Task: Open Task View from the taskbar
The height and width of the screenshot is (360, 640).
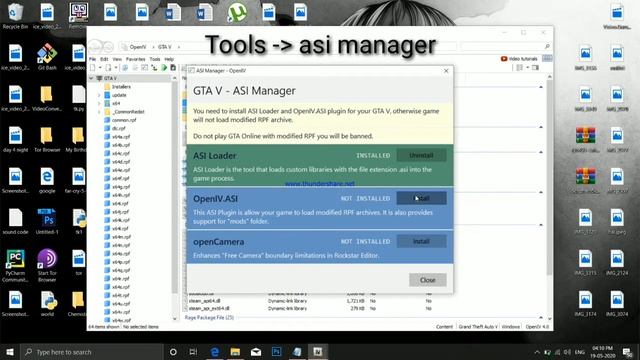Action: 193,352
